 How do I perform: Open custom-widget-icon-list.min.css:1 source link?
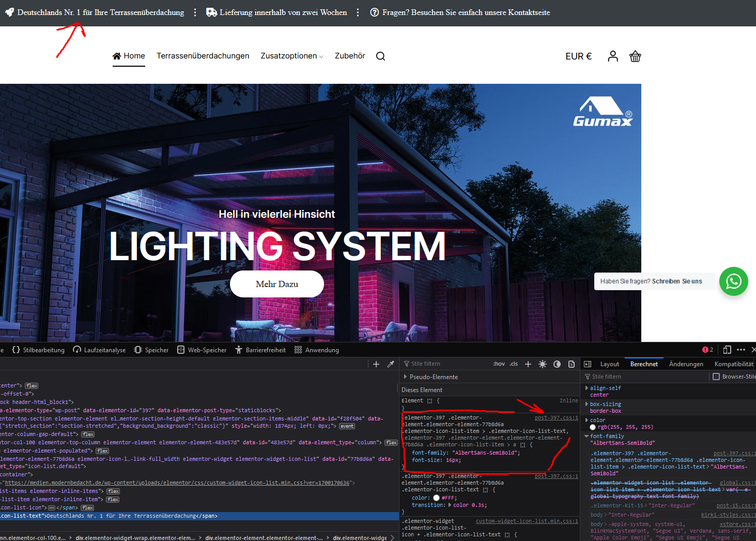tap(527, 521)
